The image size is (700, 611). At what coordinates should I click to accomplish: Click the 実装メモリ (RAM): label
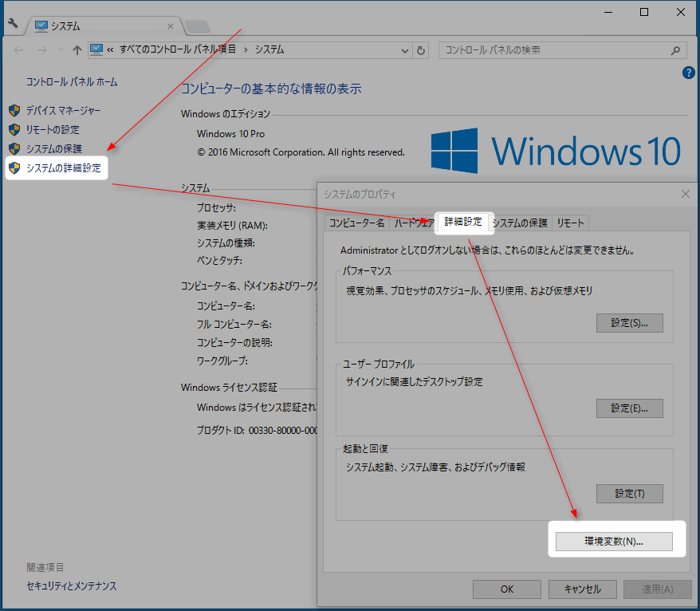[x=232, y=226]
